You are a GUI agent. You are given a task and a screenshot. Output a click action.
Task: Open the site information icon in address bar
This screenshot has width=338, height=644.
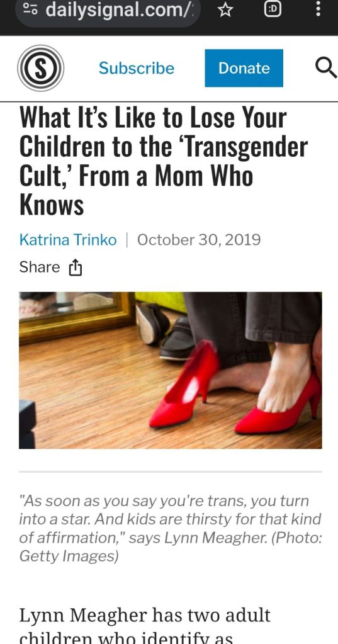point(30,10)
